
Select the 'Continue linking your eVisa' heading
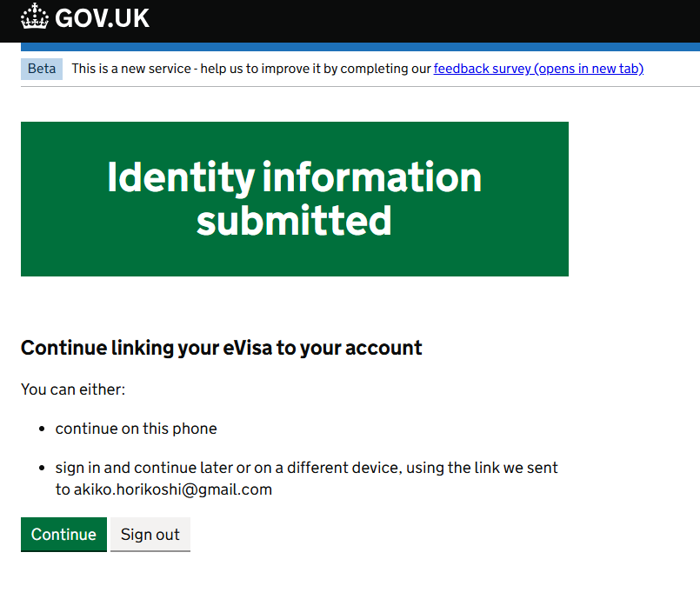coord(222,348)
